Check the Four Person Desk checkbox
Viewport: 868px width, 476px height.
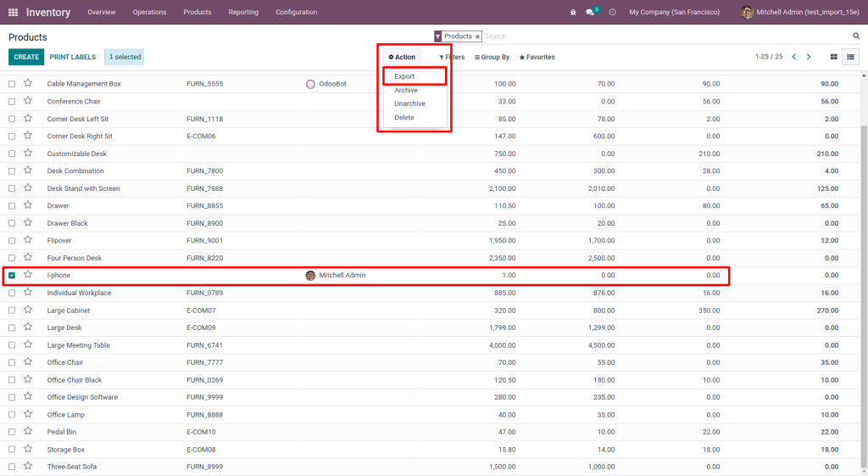(12, 258)
